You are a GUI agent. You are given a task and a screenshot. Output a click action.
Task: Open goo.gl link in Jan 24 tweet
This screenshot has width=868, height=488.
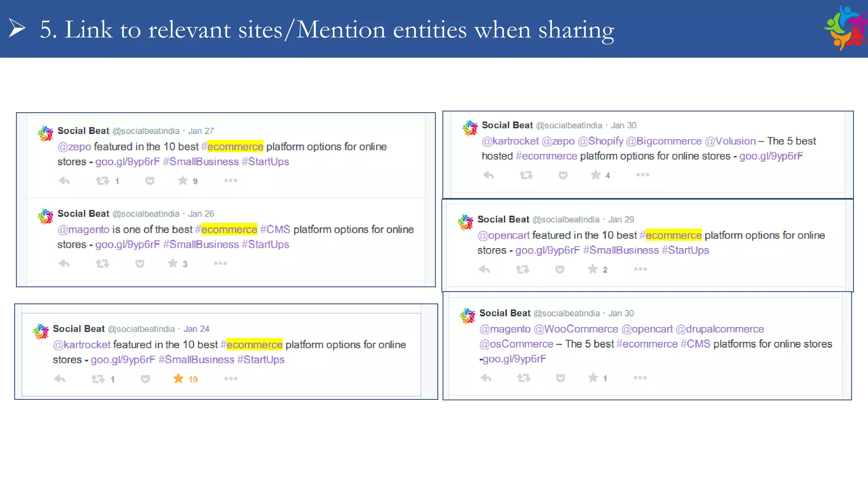tap(123, 360)
